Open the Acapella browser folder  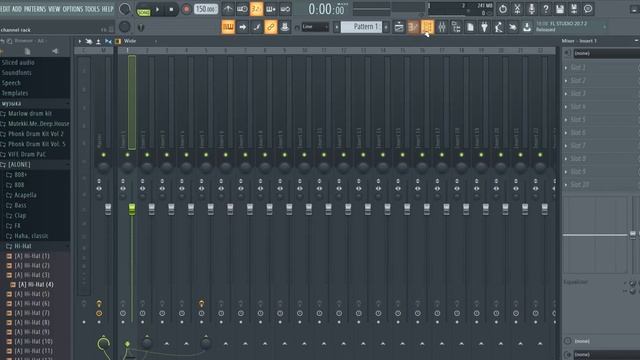tap(25, 195)
